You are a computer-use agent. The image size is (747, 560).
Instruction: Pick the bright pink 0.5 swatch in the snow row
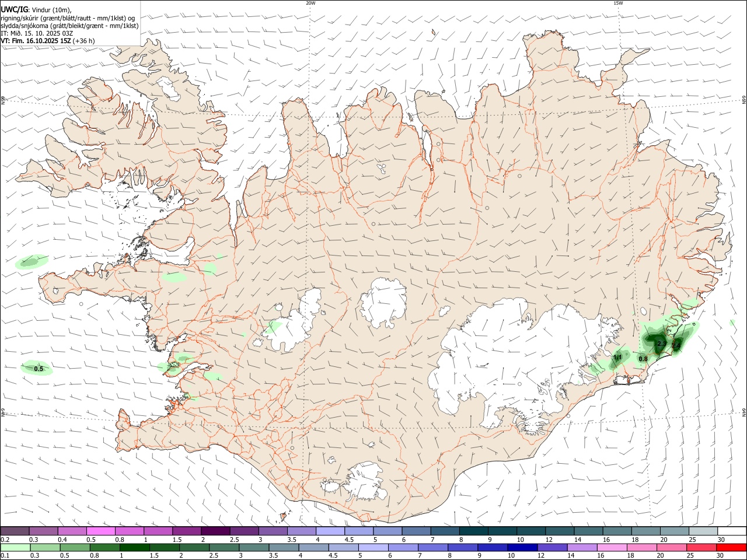coord(101,531)
